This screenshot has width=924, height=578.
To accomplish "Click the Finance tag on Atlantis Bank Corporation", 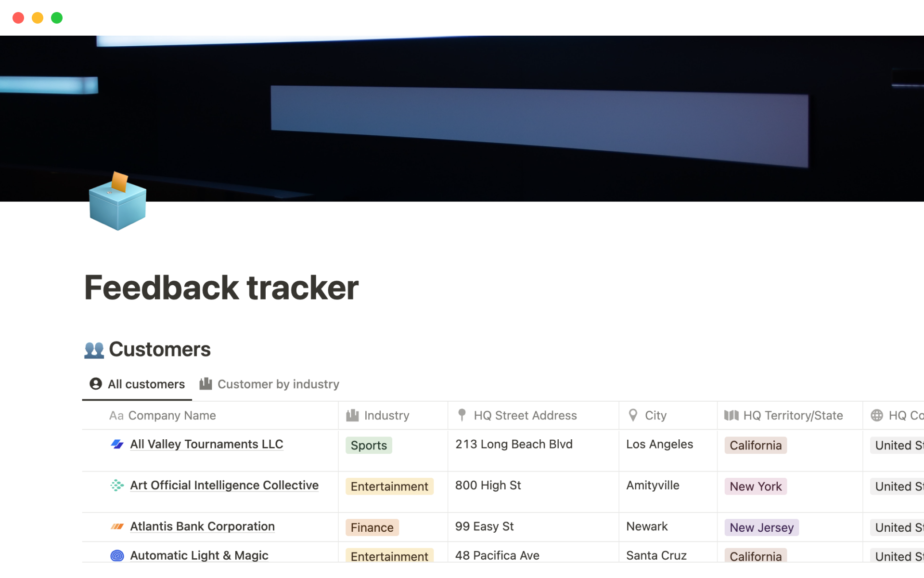I will (x=372, y=526).
